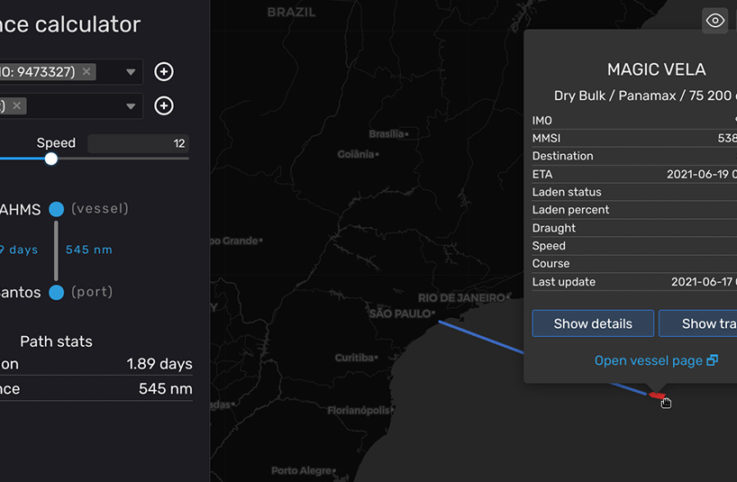Viewport: 737px width, 482px height.
Task: Click the (vessel) label in route
Action: click(x=100, y=209)
